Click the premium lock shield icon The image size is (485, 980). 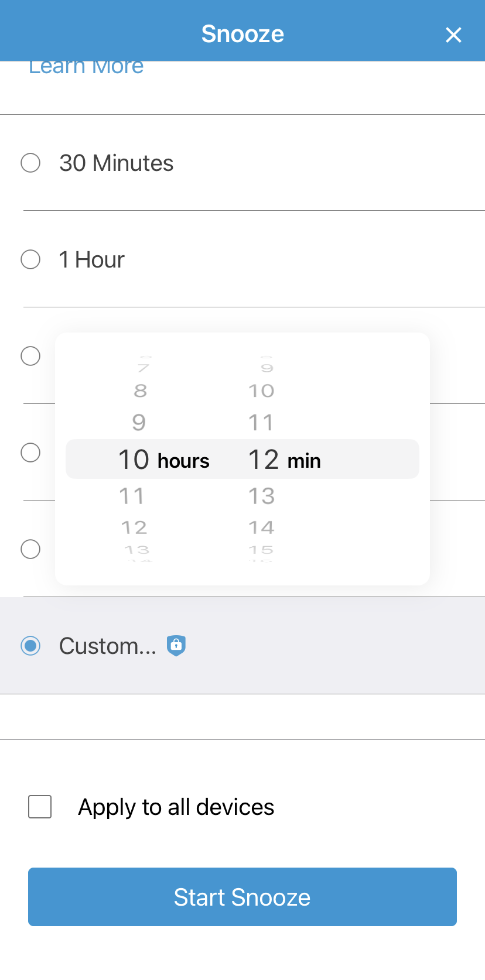[x=176, y=645]
